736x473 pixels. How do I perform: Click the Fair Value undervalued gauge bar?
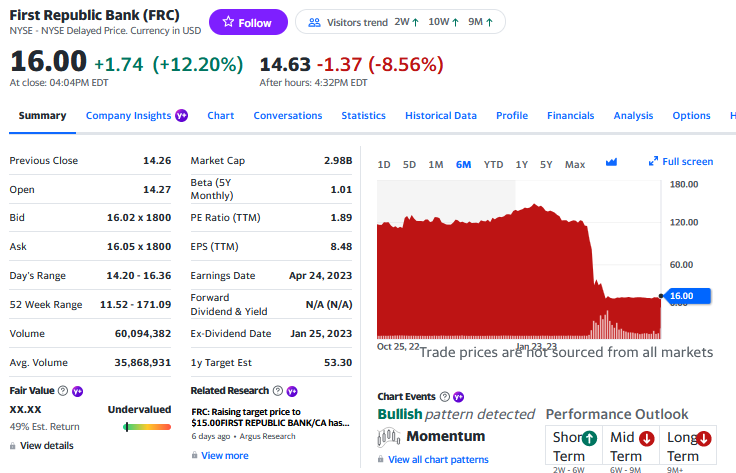tap(147, 427)
